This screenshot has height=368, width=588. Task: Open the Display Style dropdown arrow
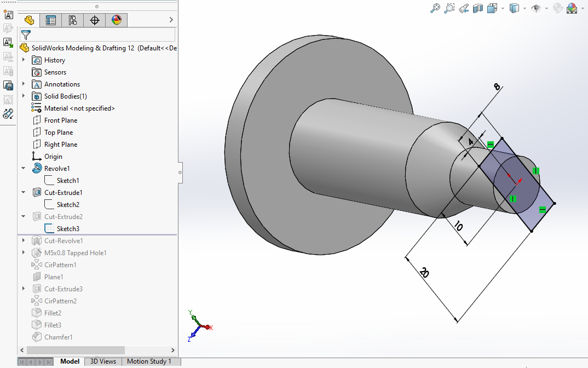(524, 8)
